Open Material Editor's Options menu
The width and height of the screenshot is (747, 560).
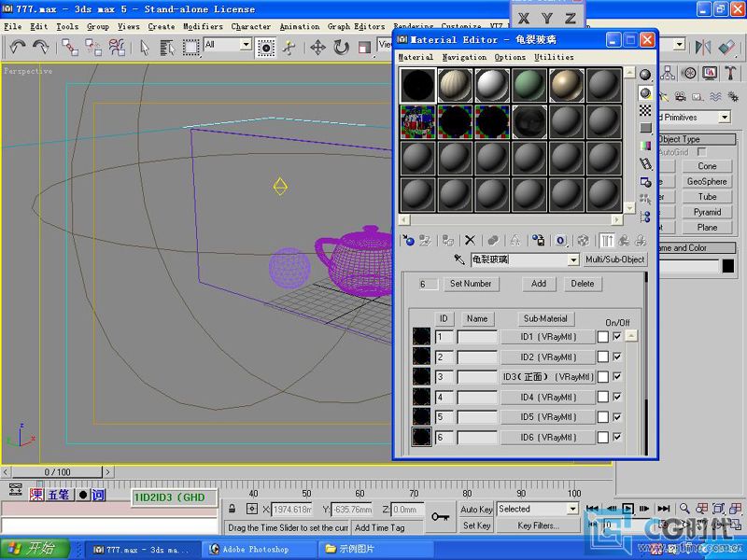510,57
